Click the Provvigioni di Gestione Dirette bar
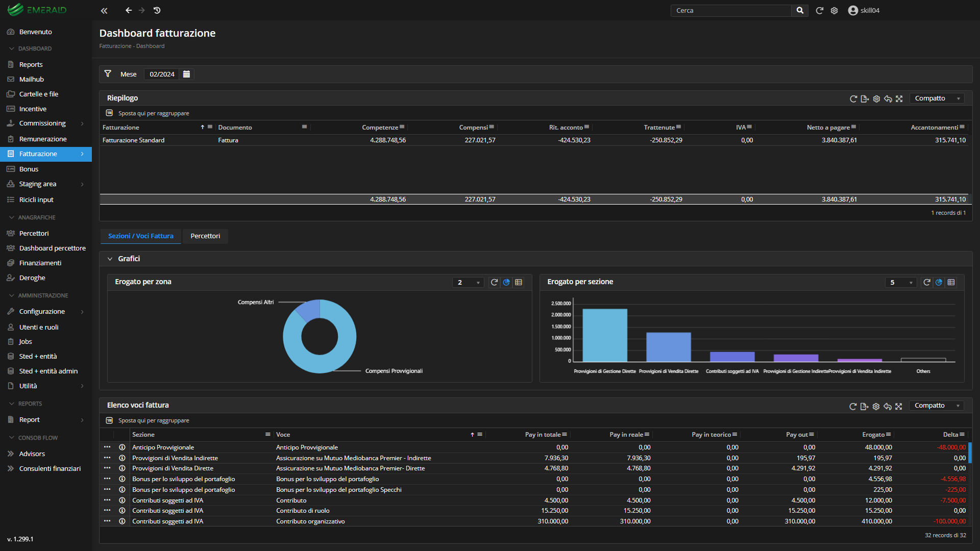The height and width of the screenshot is (551, 980). pyautogui.click(x=605, y=335)
